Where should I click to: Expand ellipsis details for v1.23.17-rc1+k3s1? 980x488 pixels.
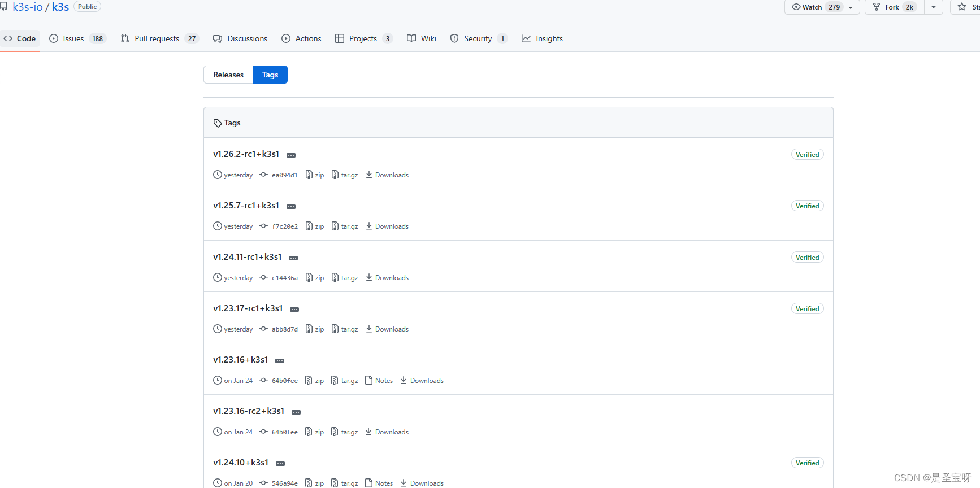pyautogui.click(x=294, y=310)
